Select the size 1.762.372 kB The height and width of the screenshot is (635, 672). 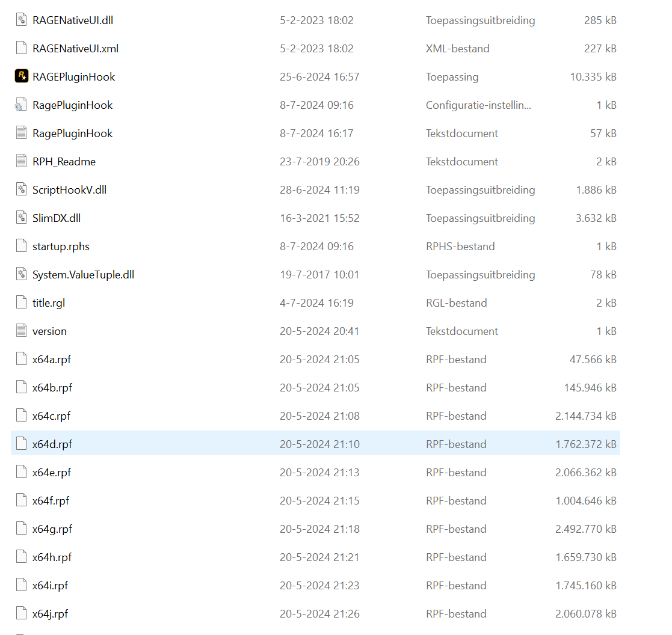586,444
